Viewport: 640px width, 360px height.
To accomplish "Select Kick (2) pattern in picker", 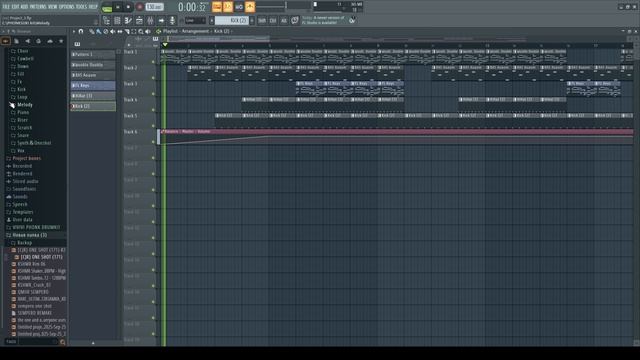I will click(x=93, y=106).
